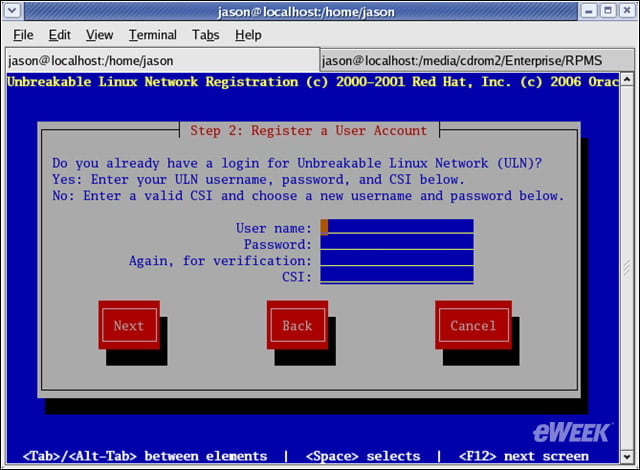Screen dimensions: 640x470
Task: Click the '<F12> next screen' hint text
Action: tap(524, 456)
